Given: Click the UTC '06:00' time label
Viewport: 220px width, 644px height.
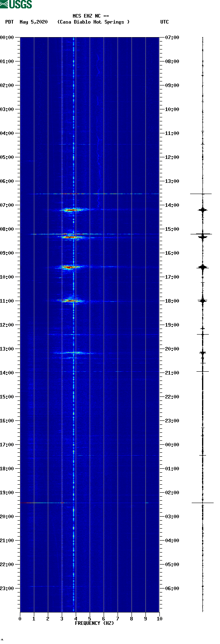Looking at the screenshot, I should (172, 589).
